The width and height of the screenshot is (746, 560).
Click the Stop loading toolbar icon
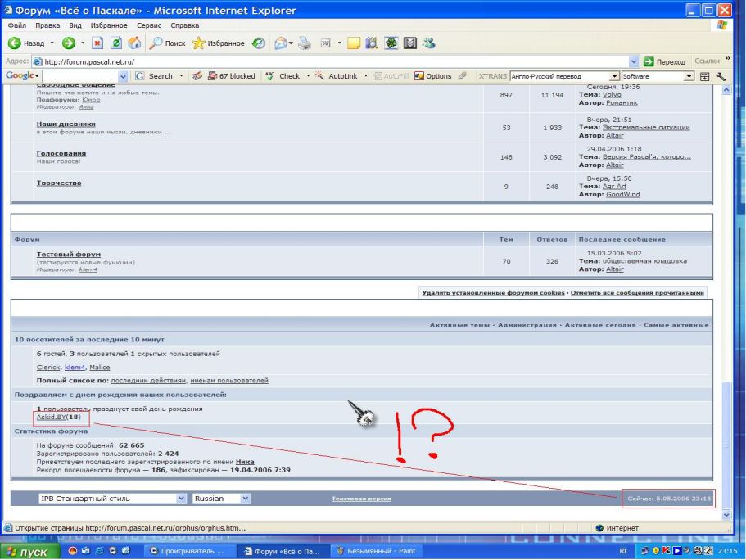(x=97, y=43)
